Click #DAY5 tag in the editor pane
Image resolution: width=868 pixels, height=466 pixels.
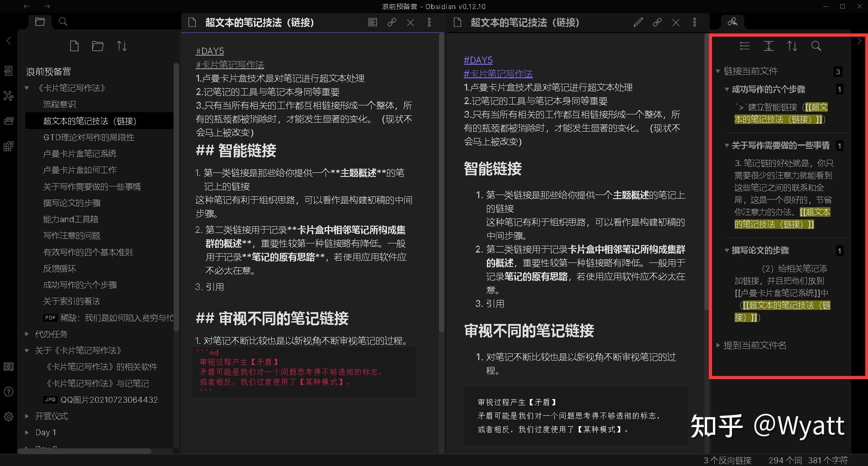(210, 51)
